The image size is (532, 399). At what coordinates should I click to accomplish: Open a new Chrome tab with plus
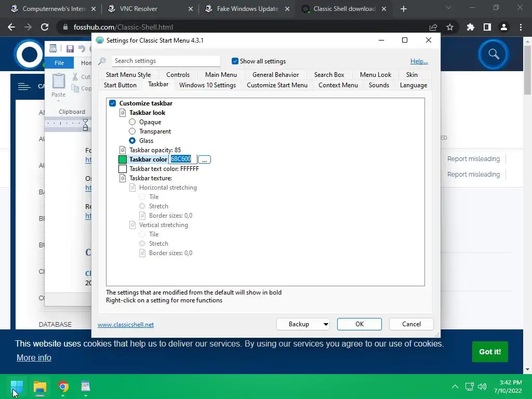pos(403,9)
